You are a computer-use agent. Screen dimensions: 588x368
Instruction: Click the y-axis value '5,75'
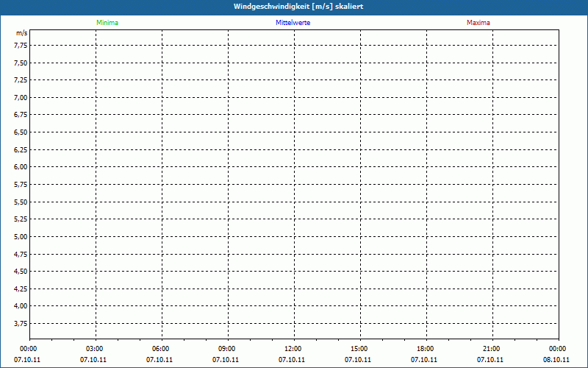coord(21,185)
